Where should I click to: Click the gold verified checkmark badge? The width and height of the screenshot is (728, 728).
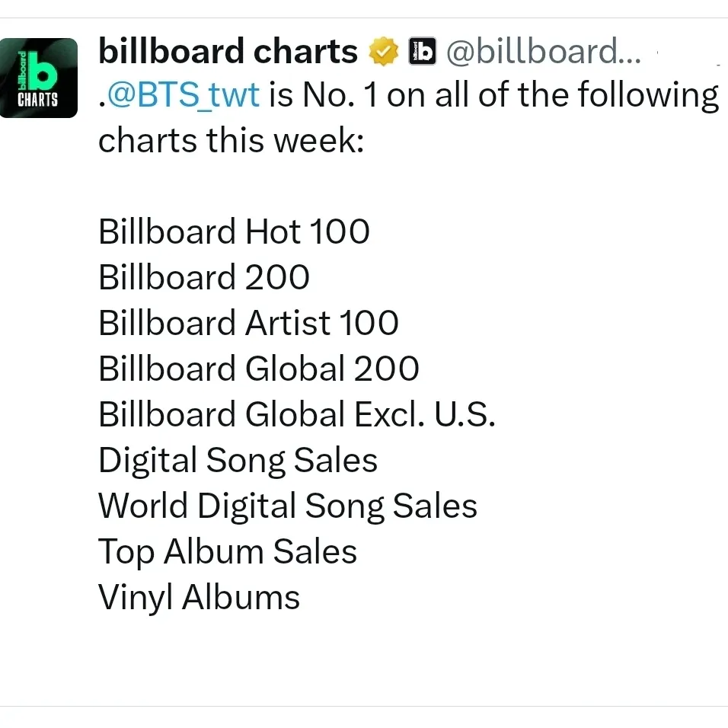(384, 52)
